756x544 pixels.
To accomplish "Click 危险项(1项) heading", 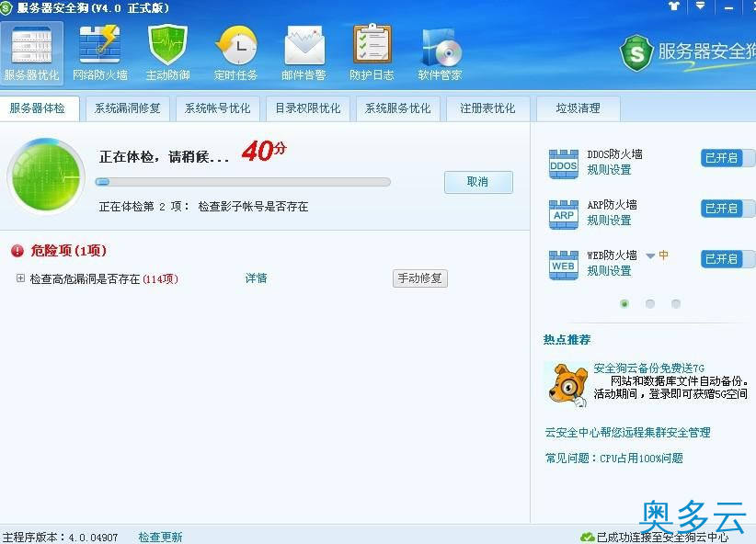I will point(68,251).
